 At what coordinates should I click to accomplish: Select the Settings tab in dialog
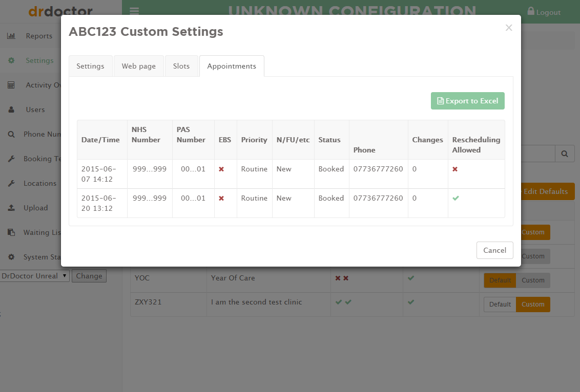[x=90, y=66]
